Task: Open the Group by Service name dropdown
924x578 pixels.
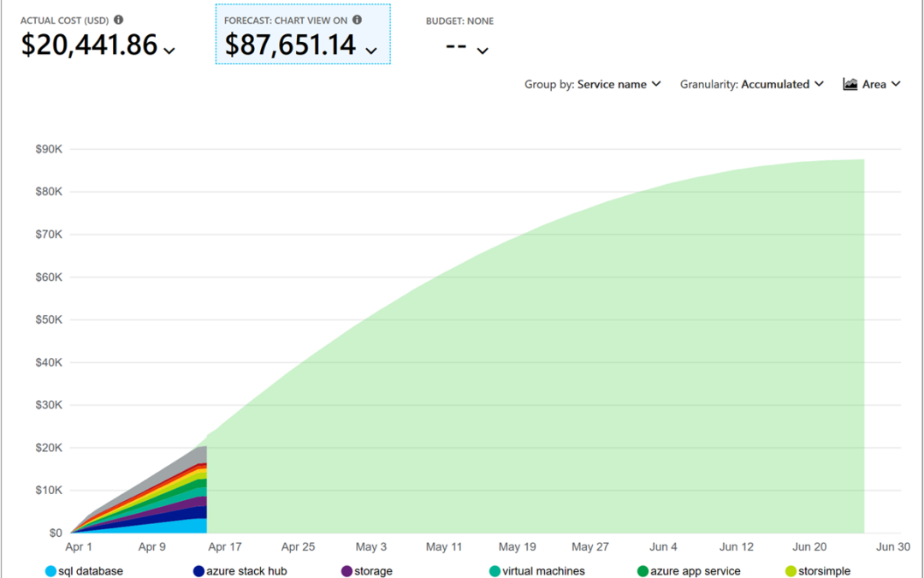Action: 593,84
